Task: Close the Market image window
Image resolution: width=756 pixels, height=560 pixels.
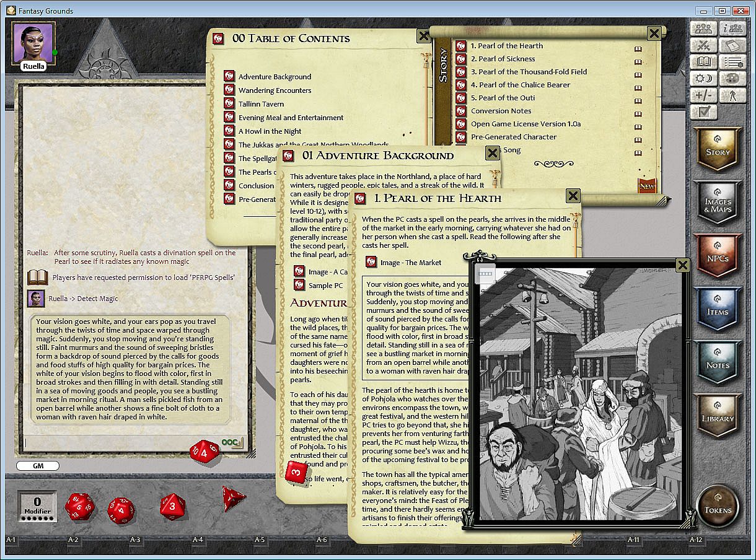Action: [x=682, y=265]
